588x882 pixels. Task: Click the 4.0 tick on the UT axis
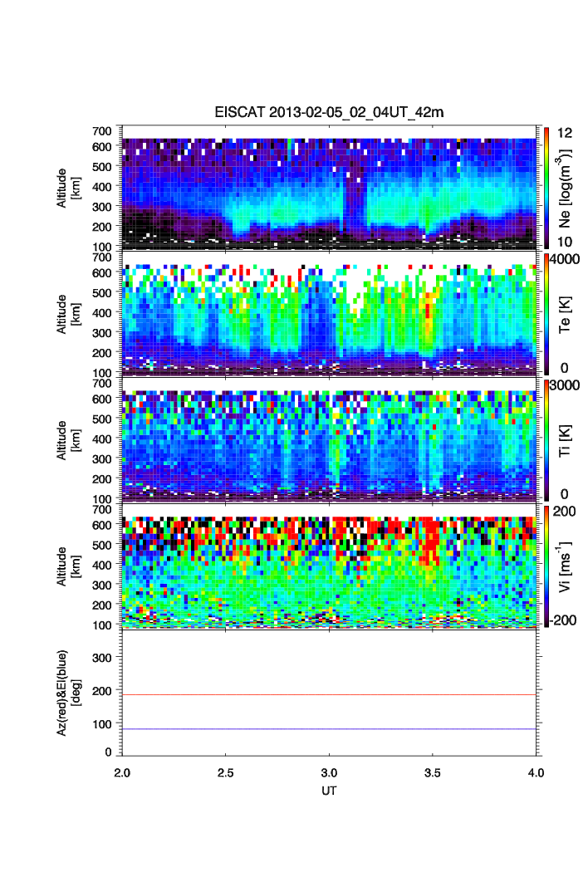537,773
